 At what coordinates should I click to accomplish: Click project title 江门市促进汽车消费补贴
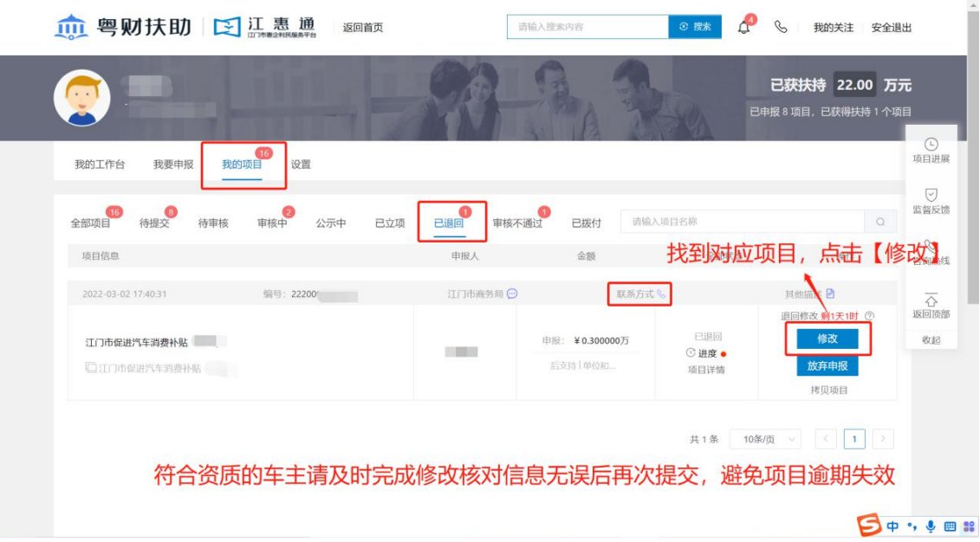tap(136, 342)
